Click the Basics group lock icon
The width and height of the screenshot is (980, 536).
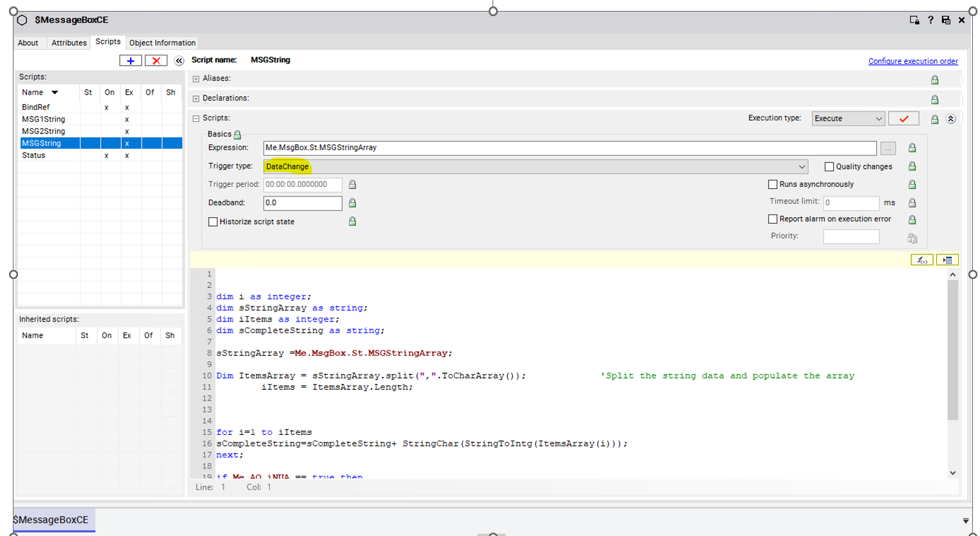point(237,135)
